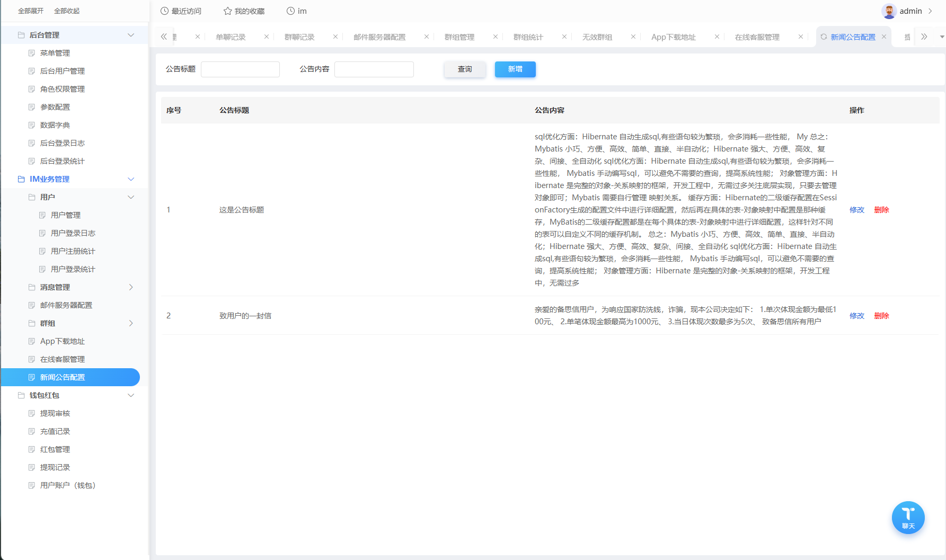
Task: Open recent visits clock icon
Action: (165, 11)
